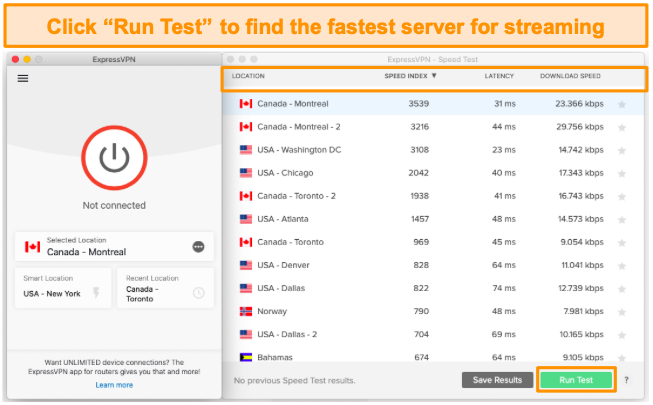Viewport: 653px width, 405px height.
Task: Select Norway in the speed test list
Action: point(434,311)
